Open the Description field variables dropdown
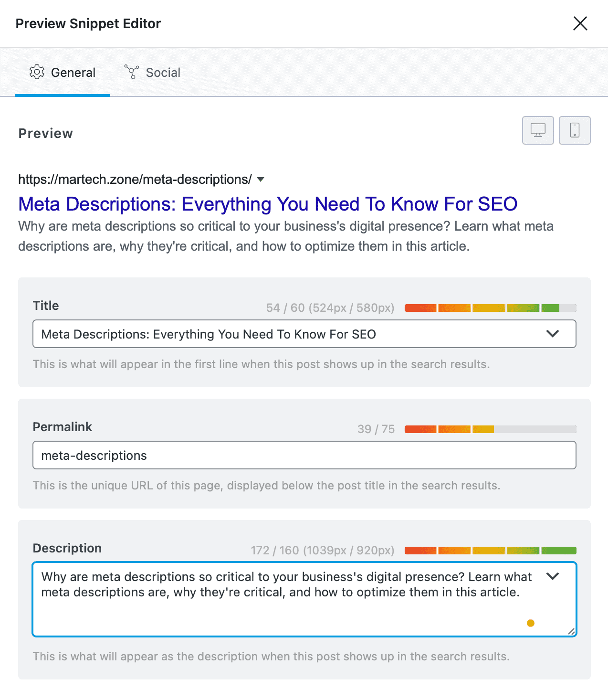Screen dimensions: 608x700 click(552, 576)
